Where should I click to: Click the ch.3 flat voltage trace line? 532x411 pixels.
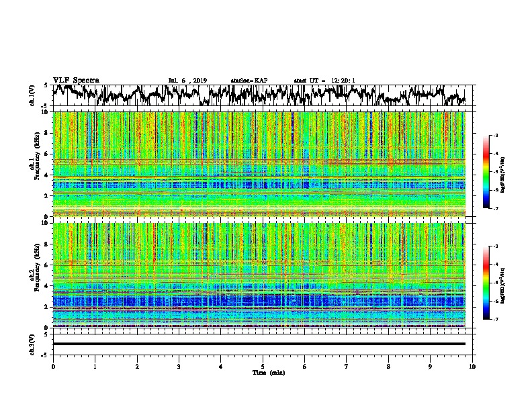coord(259,344)
